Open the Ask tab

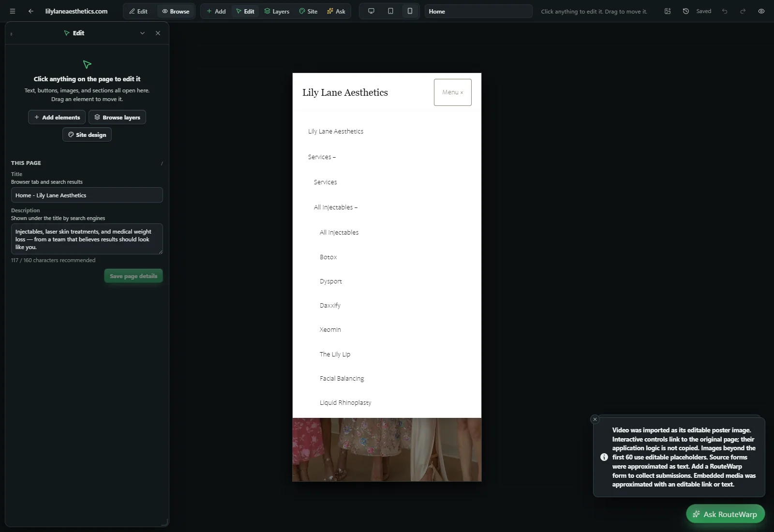pyautogui.click(x=336, y=11)
